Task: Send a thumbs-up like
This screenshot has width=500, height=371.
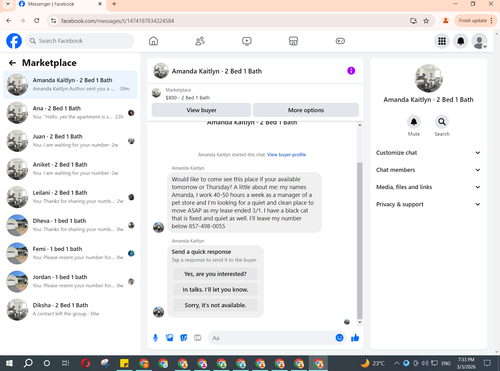Action: 355,338
